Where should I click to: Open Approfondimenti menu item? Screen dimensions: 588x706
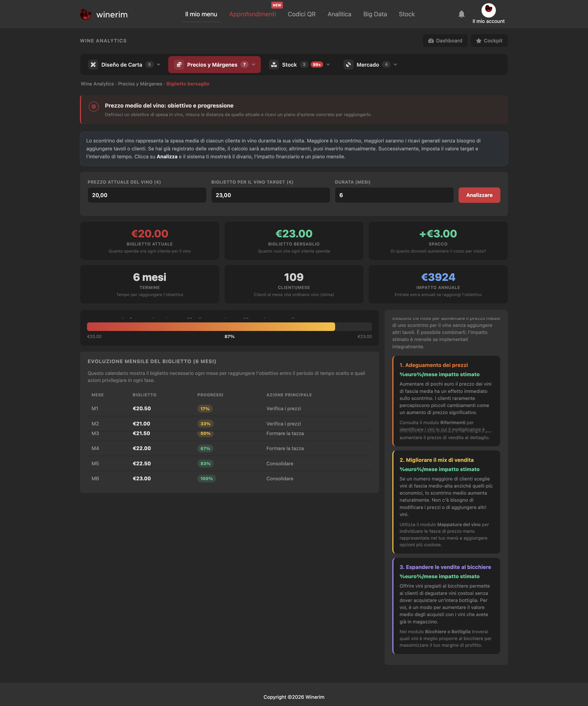pyautogui.click(x=252, y=14)
